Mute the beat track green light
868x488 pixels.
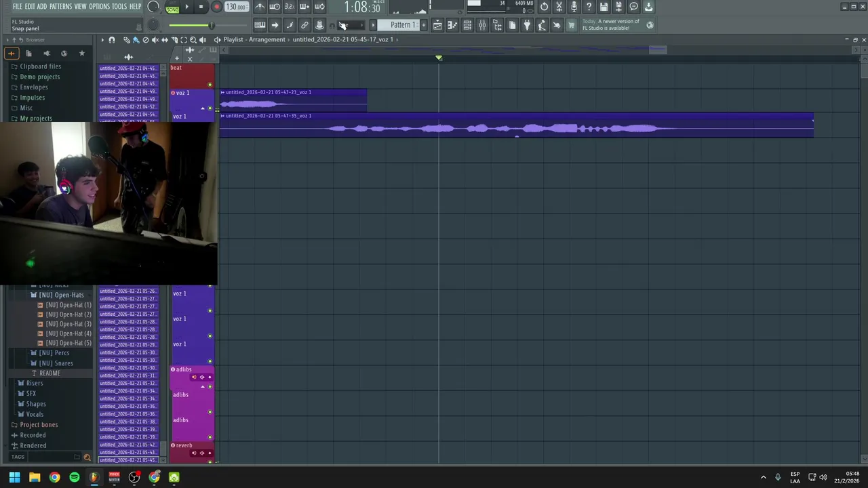(210, 85)
